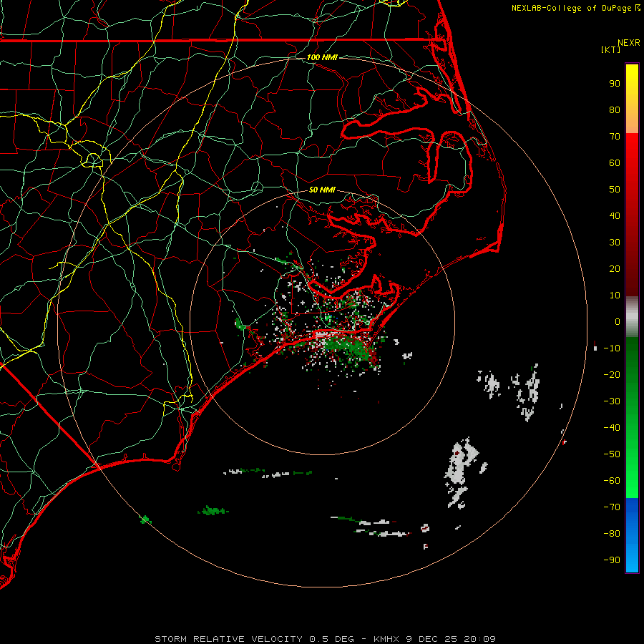
Task: Click the 90 value on velocity scale
Action: [615, 84]
